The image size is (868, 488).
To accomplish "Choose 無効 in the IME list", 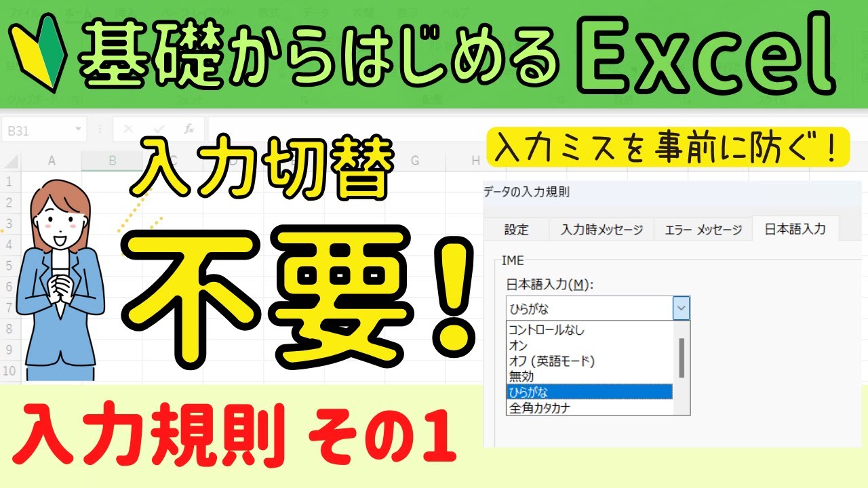I will pos(589,376).
